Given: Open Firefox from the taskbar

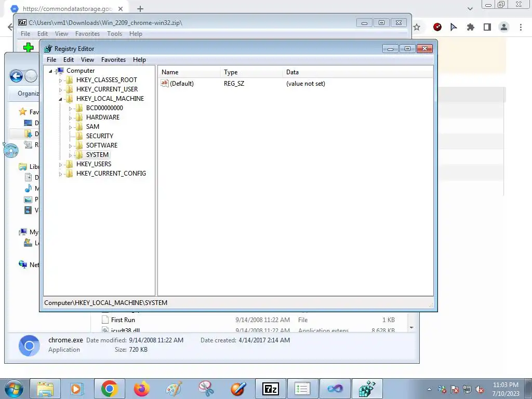Looking at the screenshot, I should [141, 389].
